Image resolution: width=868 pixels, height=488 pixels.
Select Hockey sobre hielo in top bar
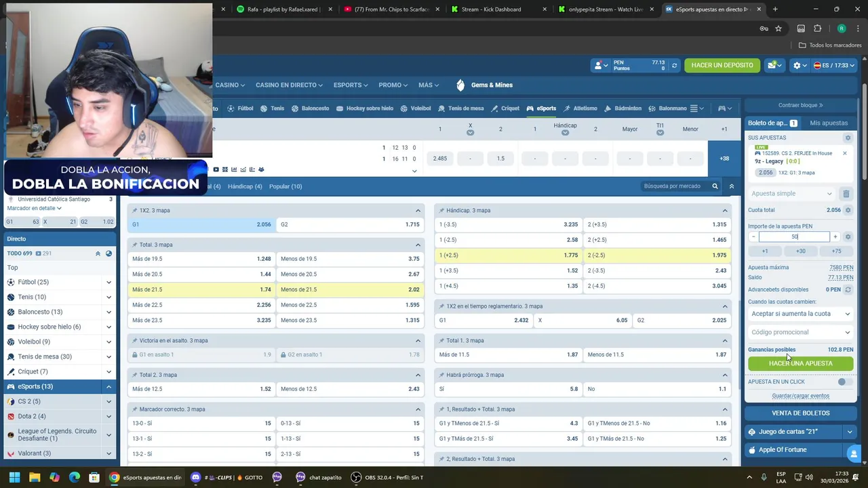coord(364,108)
